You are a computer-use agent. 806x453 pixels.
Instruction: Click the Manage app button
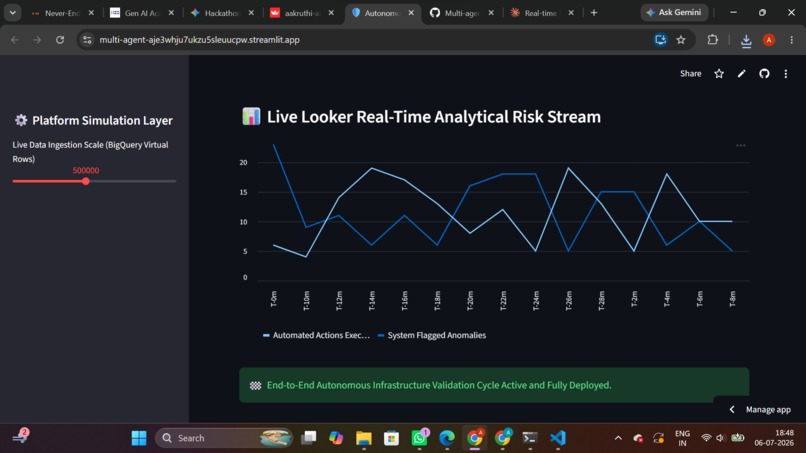[x=768, y=410]
